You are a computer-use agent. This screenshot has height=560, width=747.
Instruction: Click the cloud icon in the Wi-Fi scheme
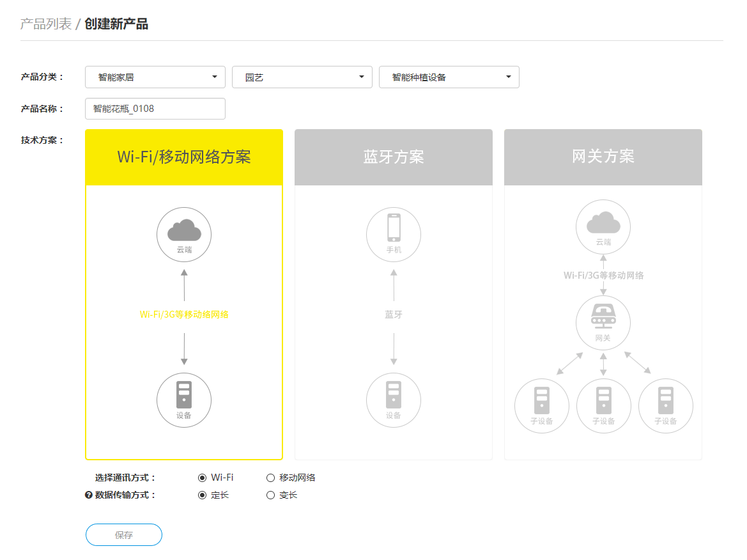tap(184, 230)
